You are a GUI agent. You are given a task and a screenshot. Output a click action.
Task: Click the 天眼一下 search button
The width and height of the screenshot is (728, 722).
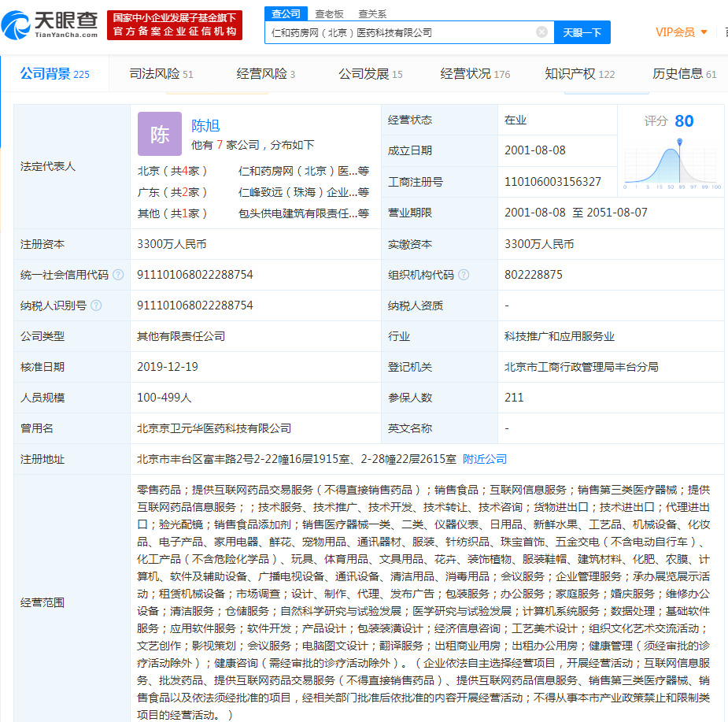coord(582,32)
